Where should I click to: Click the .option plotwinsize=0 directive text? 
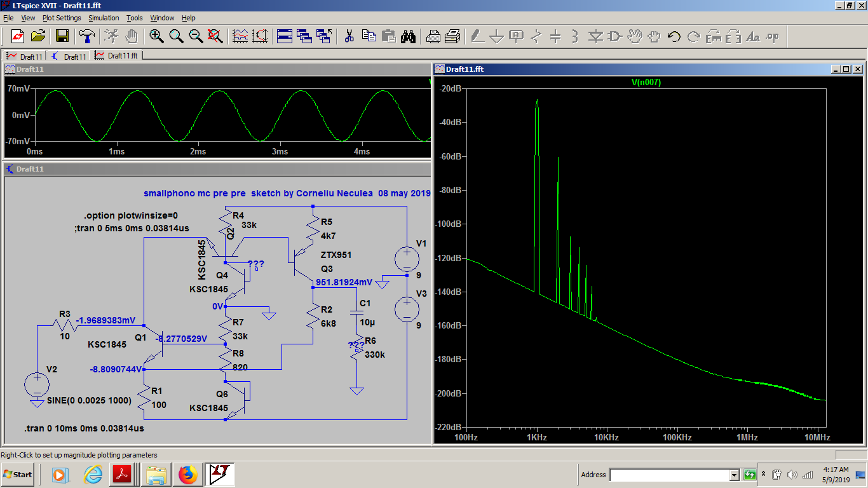131,215
